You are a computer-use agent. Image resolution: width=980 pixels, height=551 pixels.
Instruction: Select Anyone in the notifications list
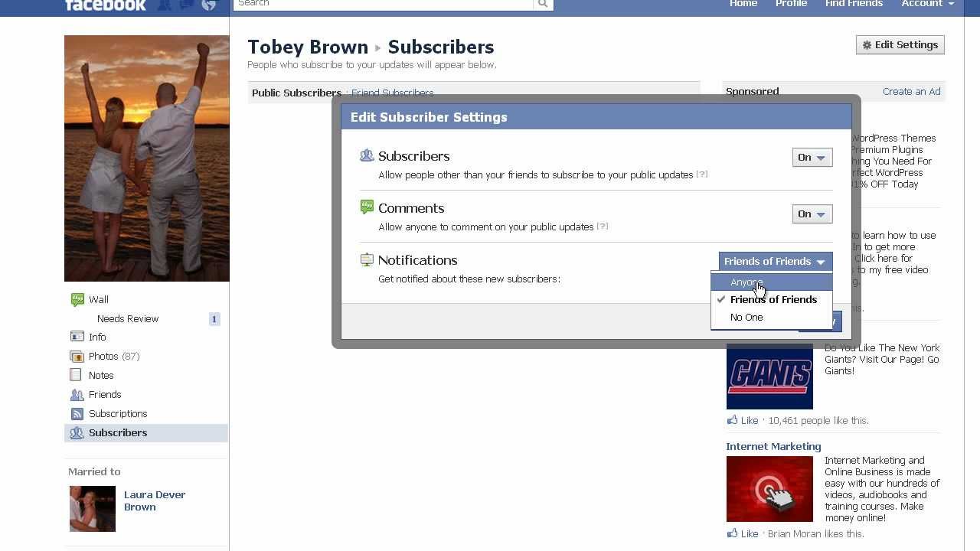point(746,282)
